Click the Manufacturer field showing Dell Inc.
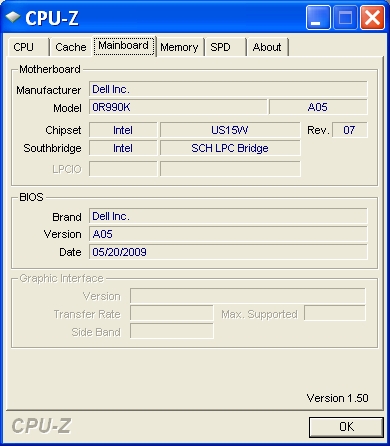The height and width of the screenshot is (446, 390). click(x=228, y=89)
